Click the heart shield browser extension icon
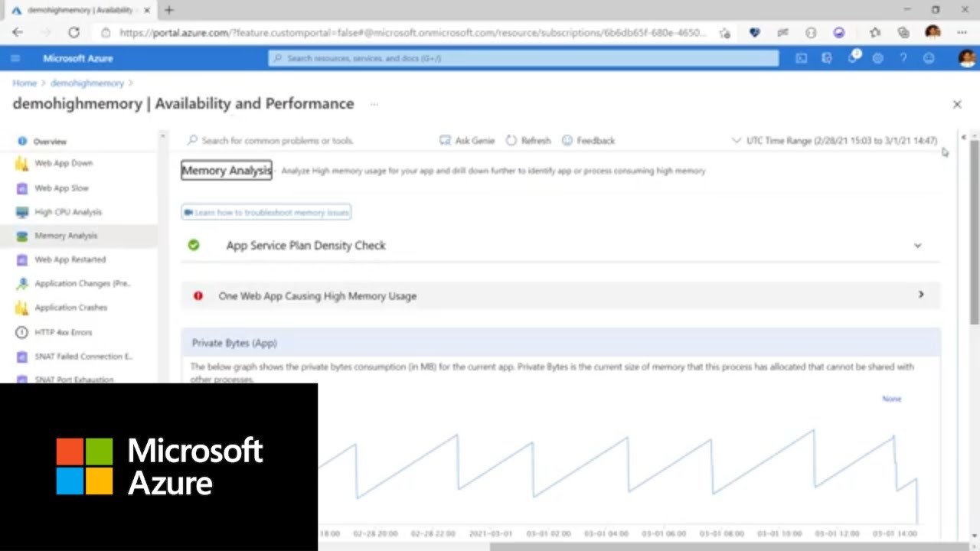The image size is (980, 551). point(754,32)
